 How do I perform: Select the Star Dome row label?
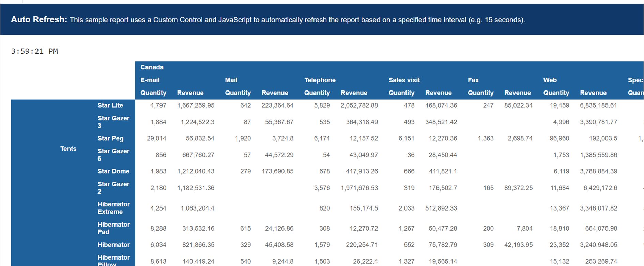pyautogui.click(x=113, y=171)
